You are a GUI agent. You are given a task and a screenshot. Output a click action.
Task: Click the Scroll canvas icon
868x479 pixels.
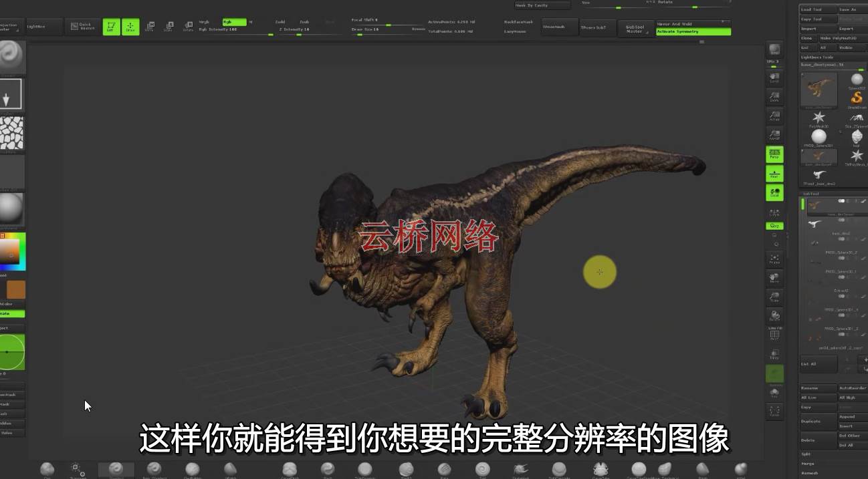coord(774,77)
